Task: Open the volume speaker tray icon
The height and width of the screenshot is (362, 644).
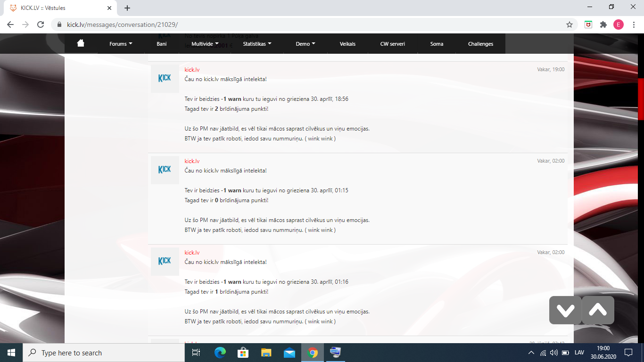Action: point(554,353)
